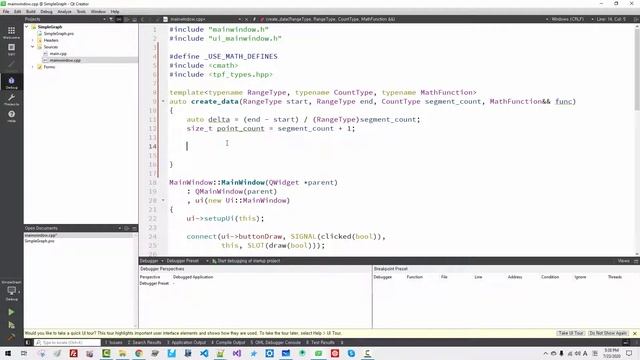Open the Windows notification center
The height and width of the screenshot is (360, 640).
click(629, 353)
